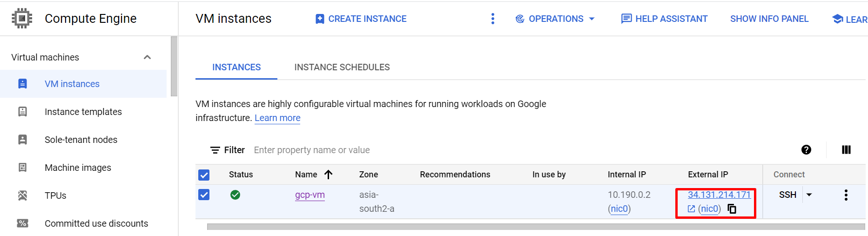Click the table help question mark icon
868x236 pixels.
pos(806,150)
